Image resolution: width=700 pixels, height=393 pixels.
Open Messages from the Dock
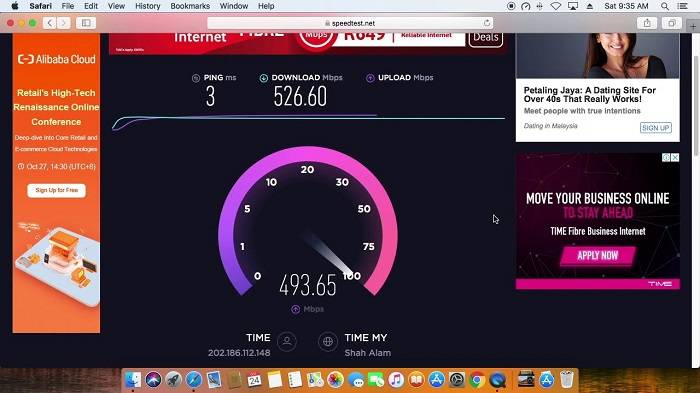(x=356, y=380)
